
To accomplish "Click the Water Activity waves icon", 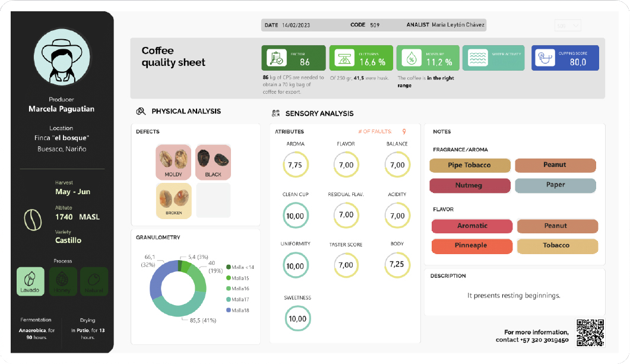I will tap(478, 58).
